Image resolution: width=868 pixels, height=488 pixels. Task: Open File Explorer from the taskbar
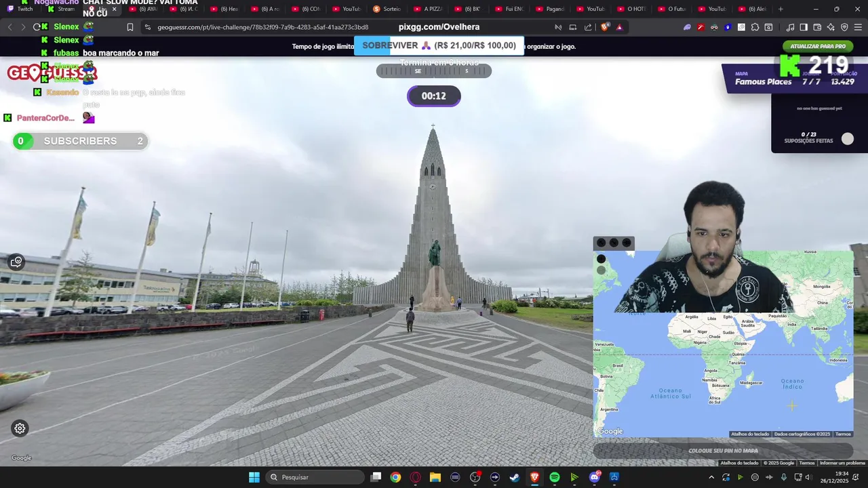pyautogui.click(x=435, y=477)
